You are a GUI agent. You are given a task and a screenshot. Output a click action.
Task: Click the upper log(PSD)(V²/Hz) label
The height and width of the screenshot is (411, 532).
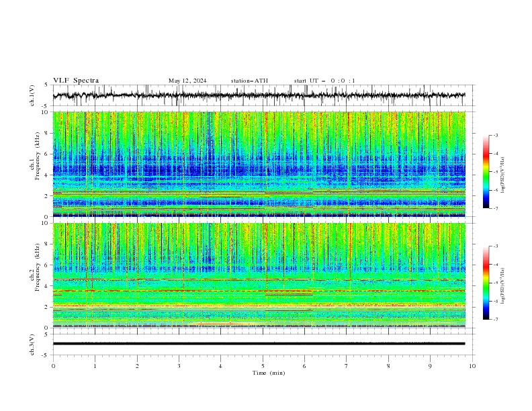[502, 175]
